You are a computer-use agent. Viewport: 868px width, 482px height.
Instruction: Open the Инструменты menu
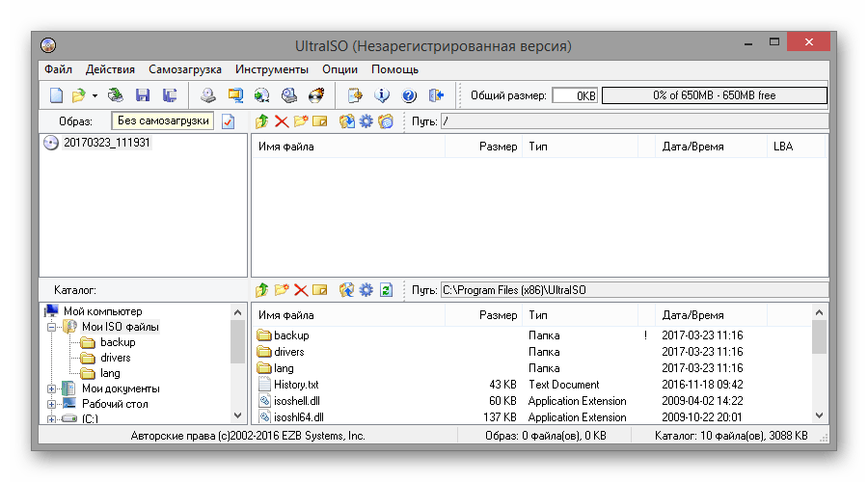[x=271, y=69]
